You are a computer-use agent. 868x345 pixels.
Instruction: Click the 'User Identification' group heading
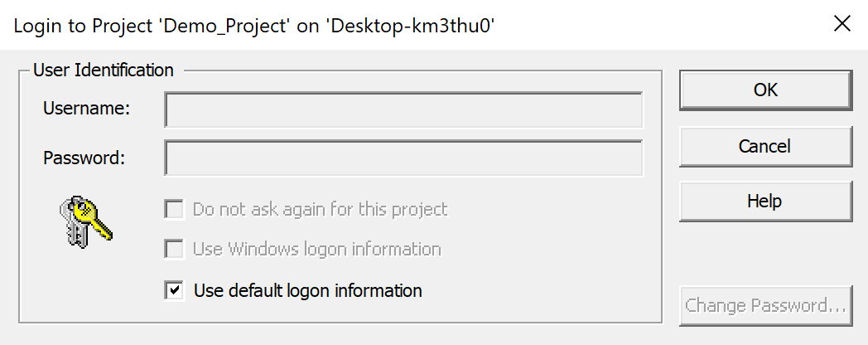(x=104, y=70)
